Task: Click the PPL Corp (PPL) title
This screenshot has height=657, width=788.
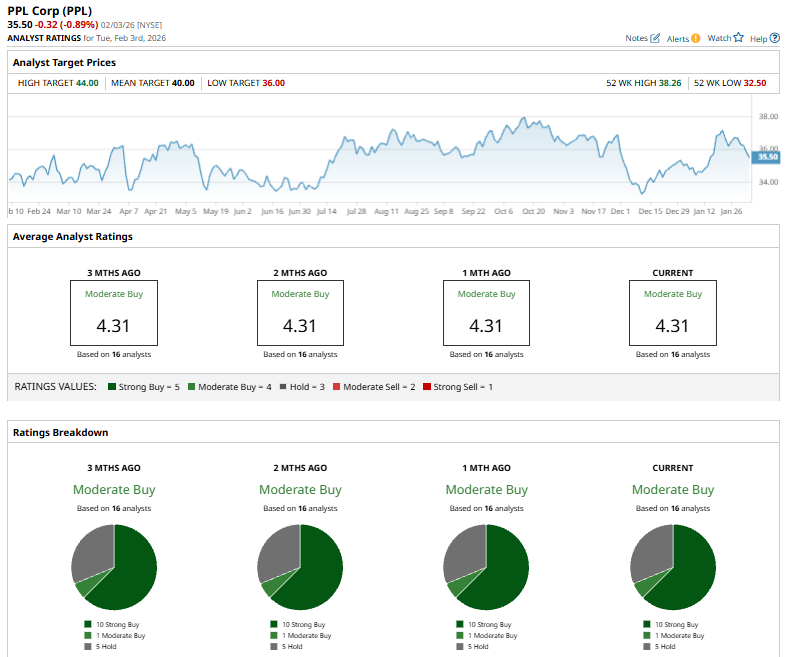Action: tap(50, 11)
